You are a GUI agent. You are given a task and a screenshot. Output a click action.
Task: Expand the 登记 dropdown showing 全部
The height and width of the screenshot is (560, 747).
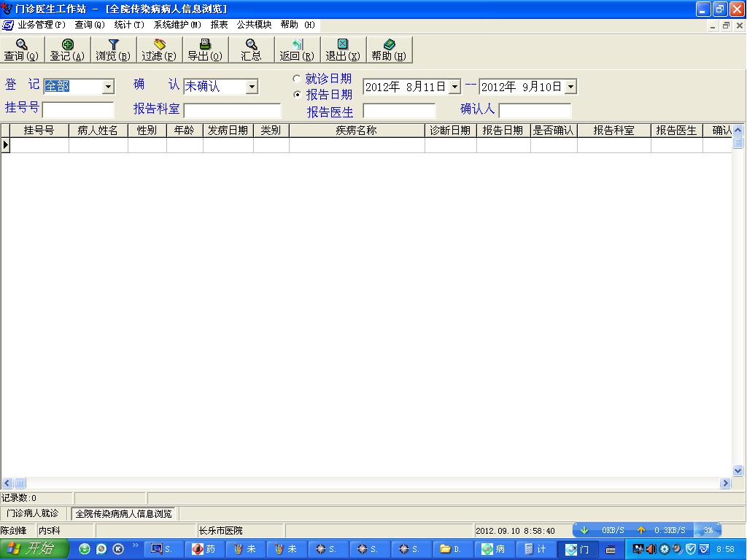point(109,87)
